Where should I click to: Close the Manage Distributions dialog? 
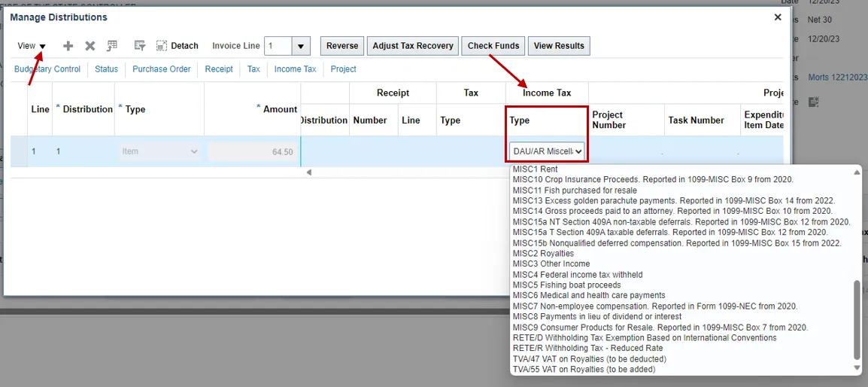tap(778, 17)
